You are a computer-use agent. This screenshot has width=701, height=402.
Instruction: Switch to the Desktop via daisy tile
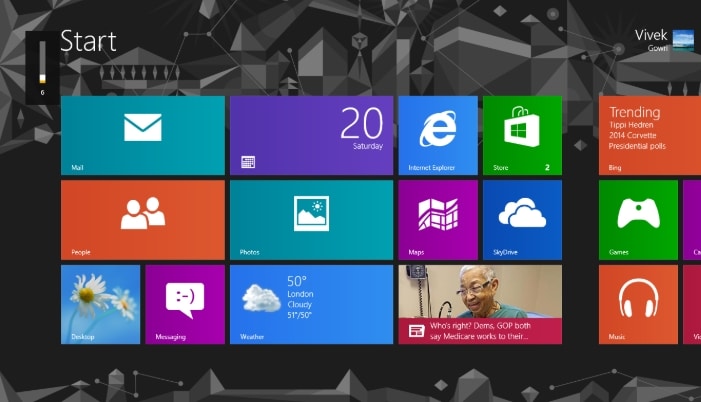click(100, 304)
